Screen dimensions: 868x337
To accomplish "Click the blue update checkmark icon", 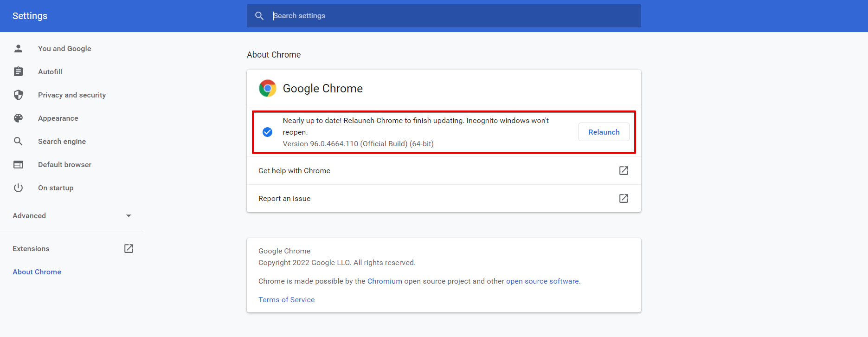I will click(x=268, y=132).
